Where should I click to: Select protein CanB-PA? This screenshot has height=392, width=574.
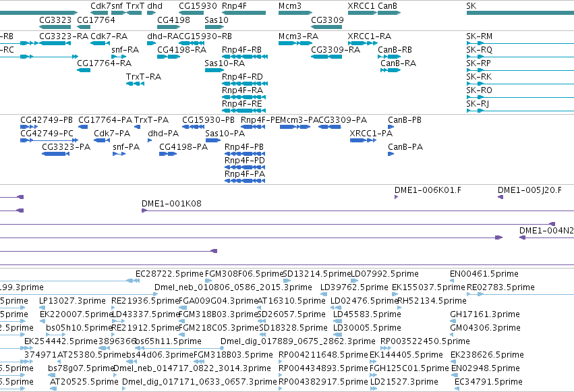[x=405, y=147]
